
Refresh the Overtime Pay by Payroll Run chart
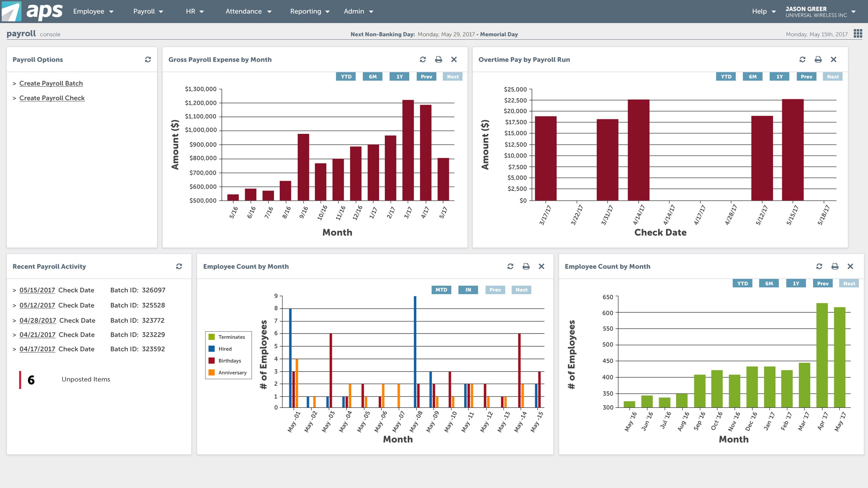click(802, 59)
